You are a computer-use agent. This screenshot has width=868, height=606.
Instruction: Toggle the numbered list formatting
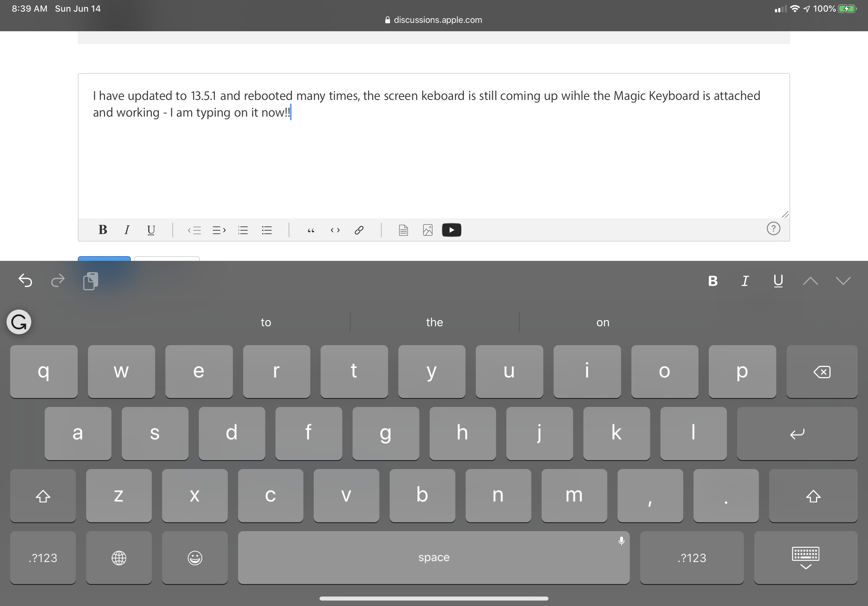[243, 230]
